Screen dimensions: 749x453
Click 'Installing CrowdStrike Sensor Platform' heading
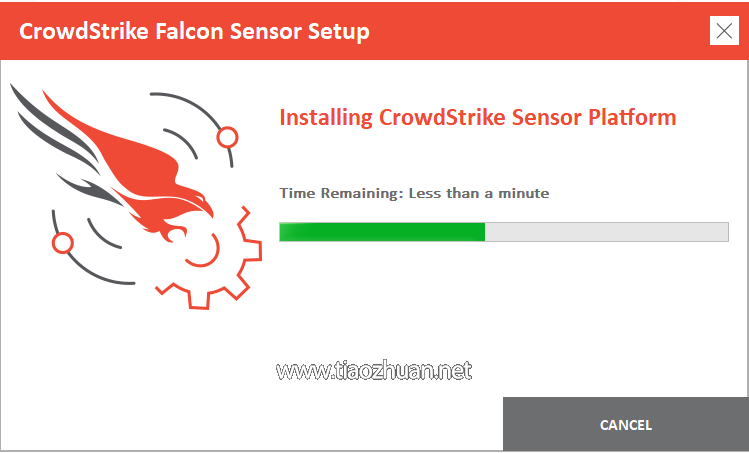tap(478, 118)
